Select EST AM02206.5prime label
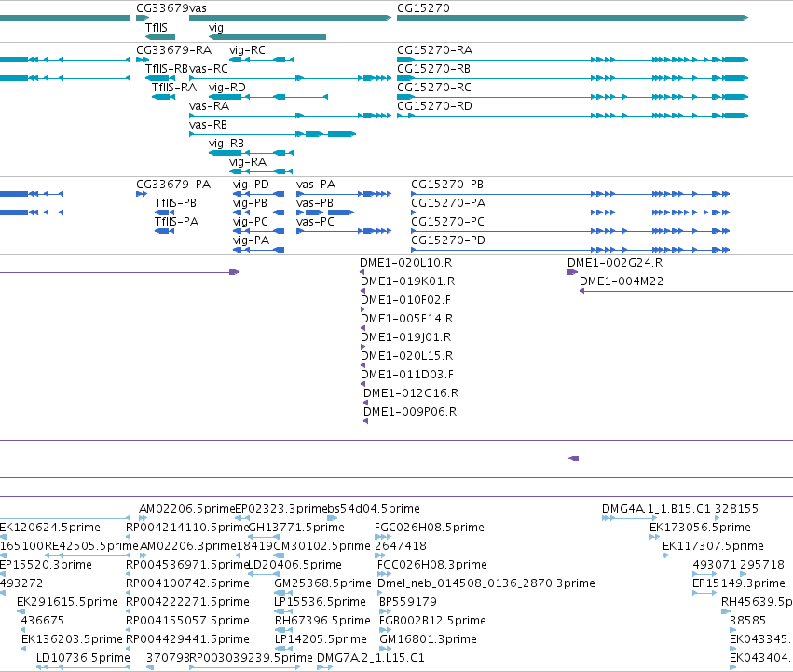Viewport: 793px width, 672px height. (x=187, y=509)
